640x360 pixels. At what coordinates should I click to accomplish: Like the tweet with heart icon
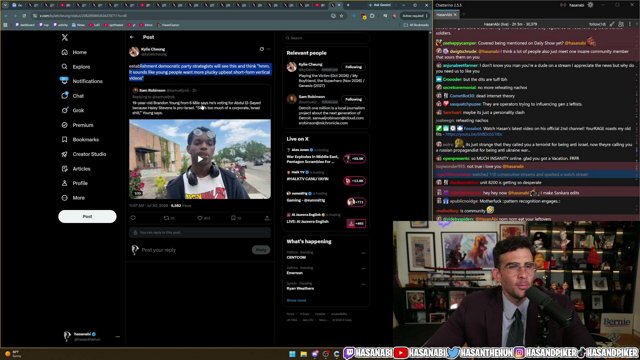click(x=200, y=218)
